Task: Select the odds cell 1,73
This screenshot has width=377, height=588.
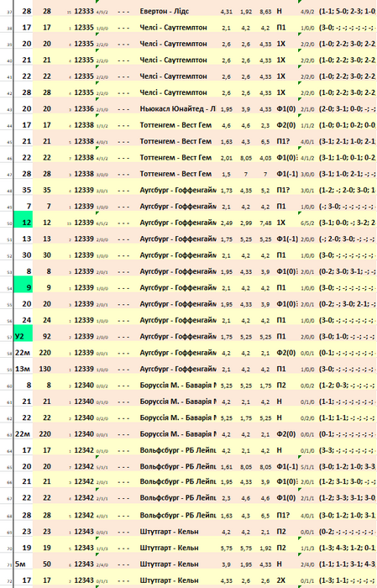Action: [227, 191]
